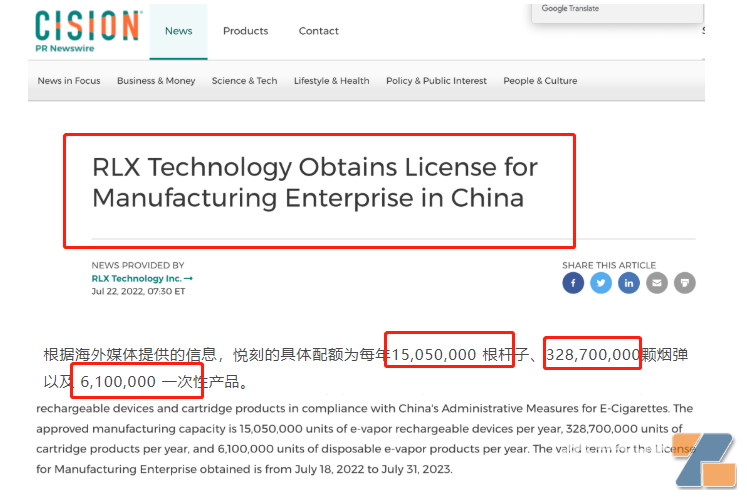Click the SHARE THIS ARTICLE label
This screenshot has width=747, height=500.
(x=609, y=265)
